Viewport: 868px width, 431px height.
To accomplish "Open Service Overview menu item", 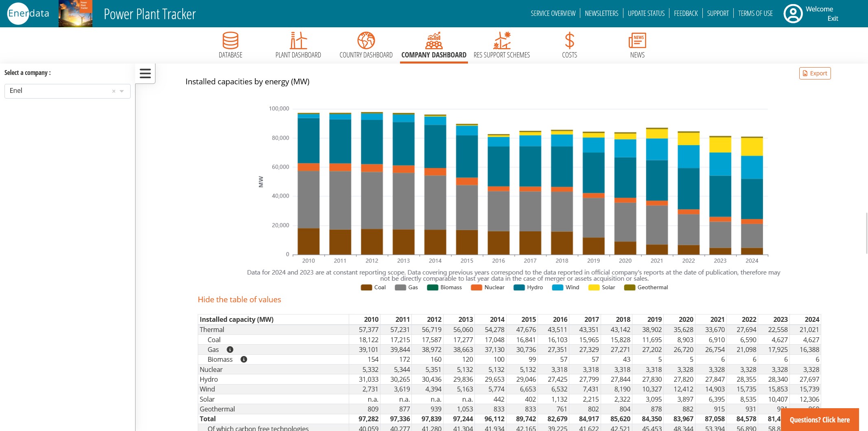I will [x=553, y=13].
